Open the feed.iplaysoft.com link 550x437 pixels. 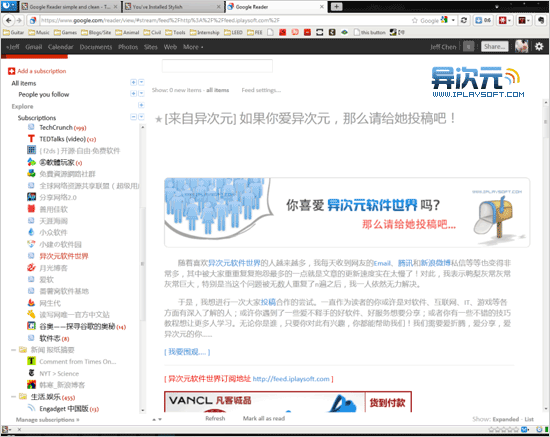tap(291, 379)
